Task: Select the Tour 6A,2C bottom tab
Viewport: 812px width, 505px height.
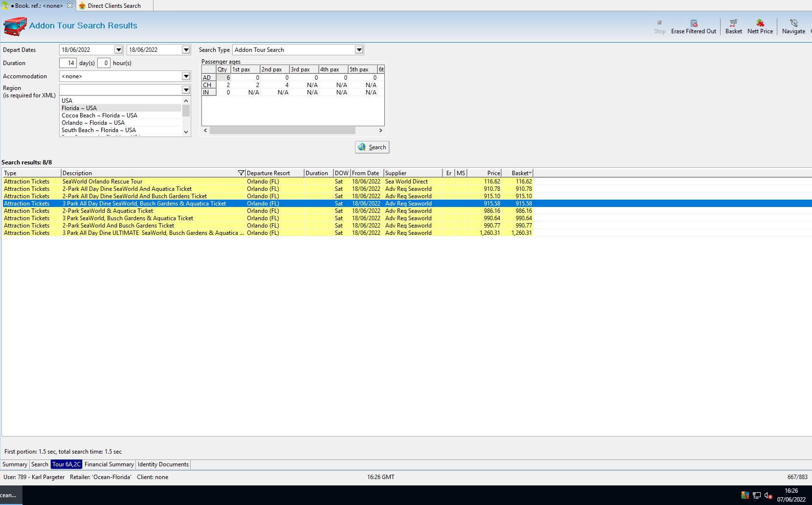Action: pos(66,464)
